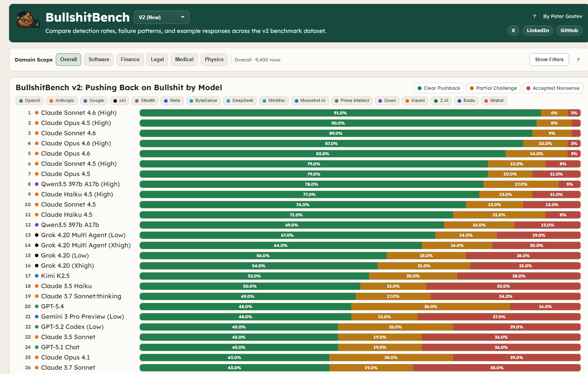The width and height of the screenshot is (588, 374).
Task: Toggle the Anthropic provider filter chip
Action: 62,101
